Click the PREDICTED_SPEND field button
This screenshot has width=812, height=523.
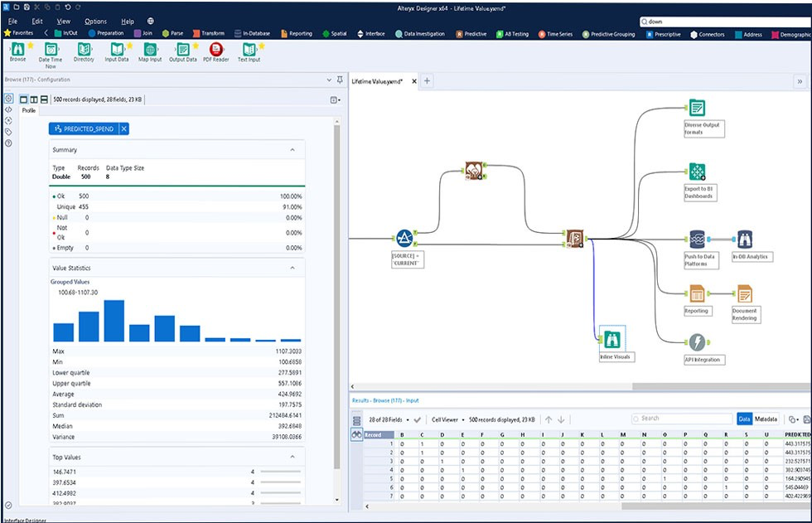(84, 129)
